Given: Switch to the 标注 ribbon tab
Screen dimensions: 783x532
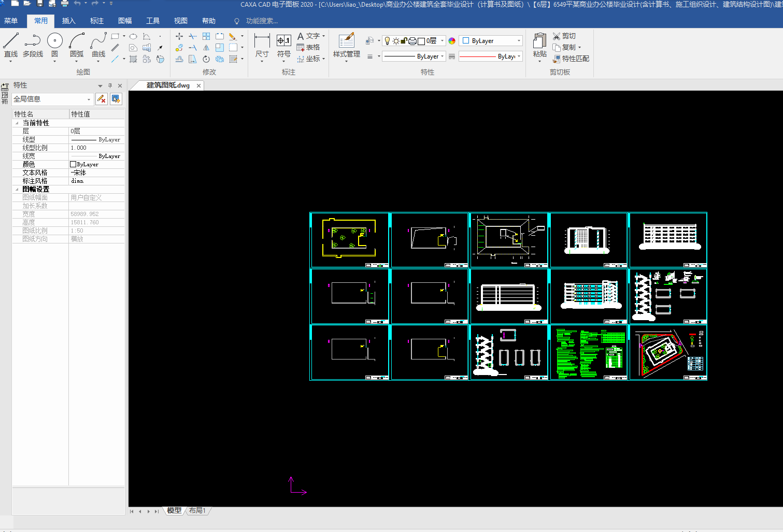Looking at the screenshot, I should pyautogui.click(x=97, y=21).
